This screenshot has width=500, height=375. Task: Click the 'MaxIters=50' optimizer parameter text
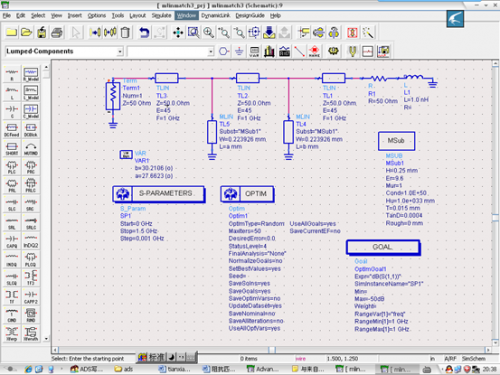(x=245, y=231)
